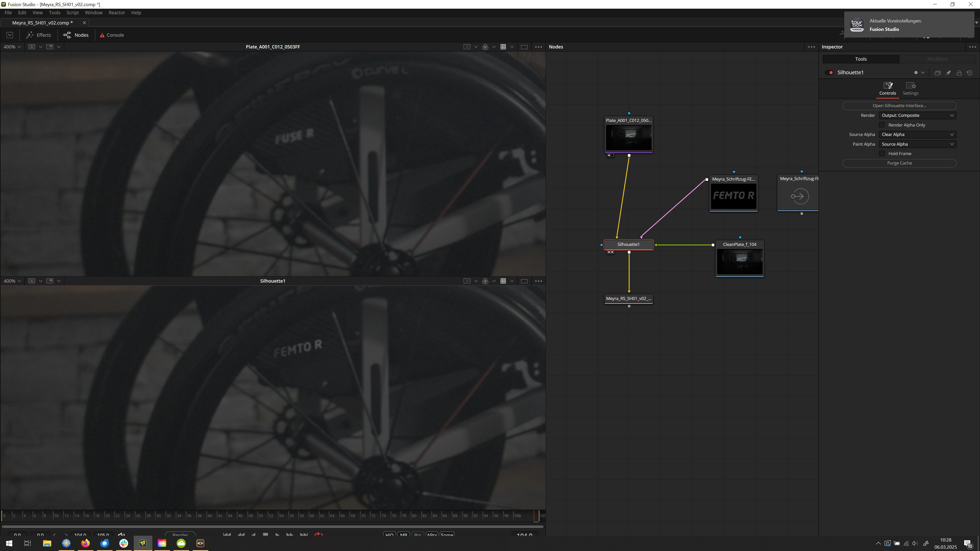Open the Source Alpha dropdown
The width and height of the screenshot is (980, 551).
pos(917,135)
